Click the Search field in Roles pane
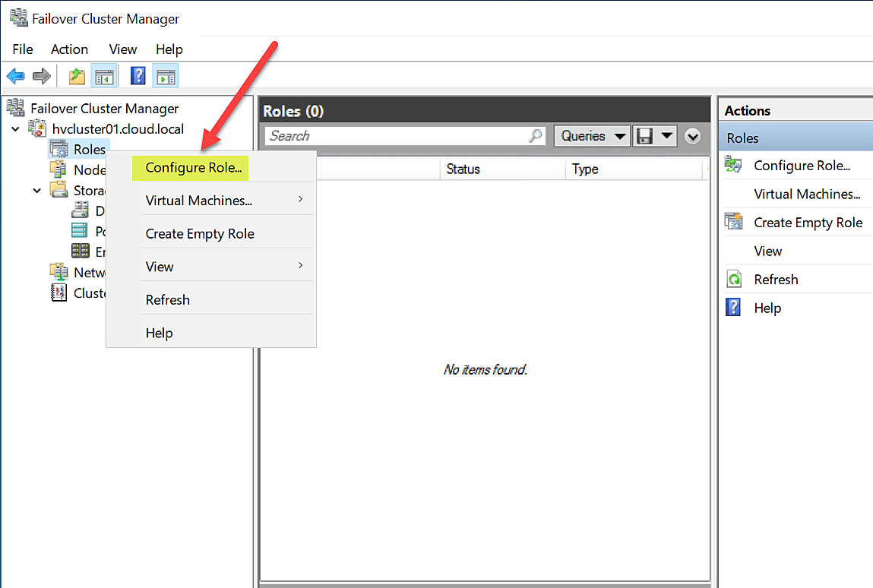873x588 pixels. (x=405, y=136)
